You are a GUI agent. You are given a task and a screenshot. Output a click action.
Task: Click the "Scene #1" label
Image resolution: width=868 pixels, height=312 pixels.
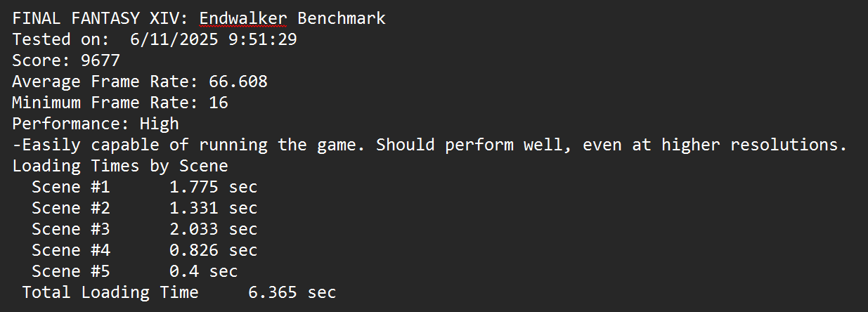click(x=71, y=187)
